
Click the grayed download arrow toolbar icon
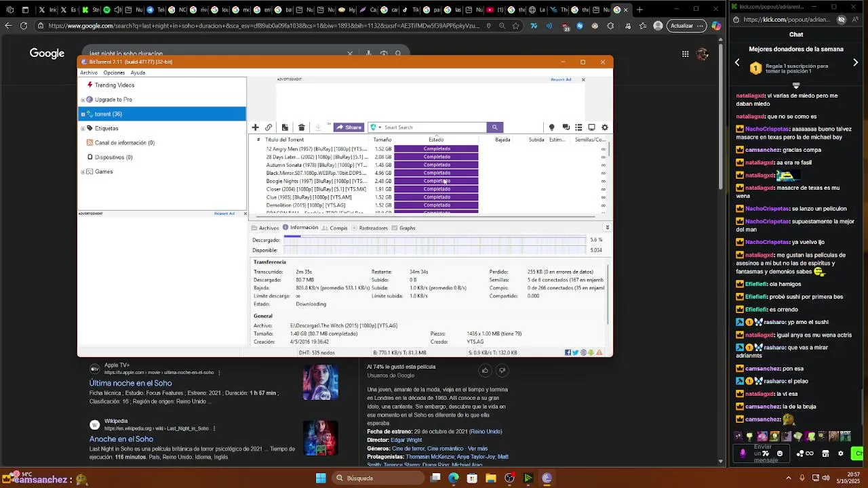click(x=317, y=127)
